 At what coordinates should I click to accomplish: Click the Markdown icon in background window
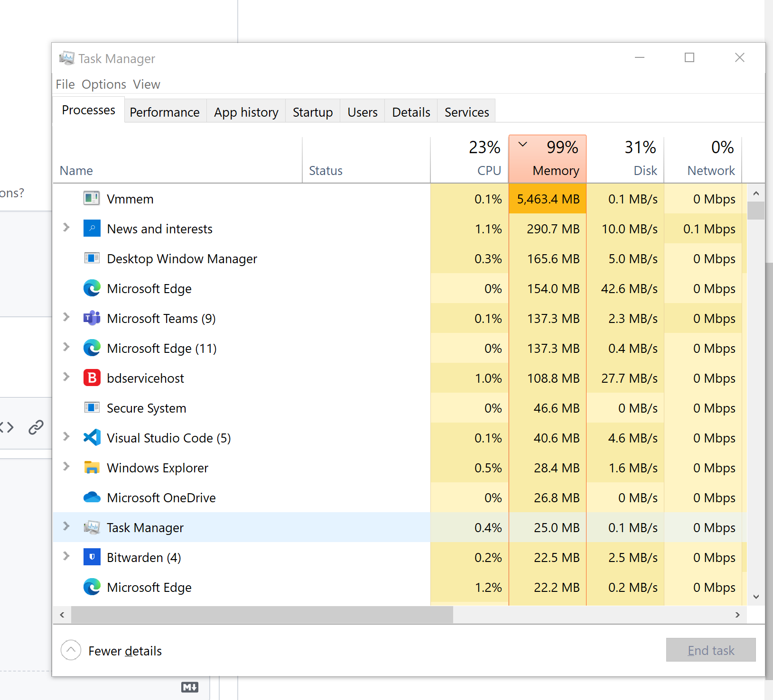pyautogui.click(x=190, y=687)
